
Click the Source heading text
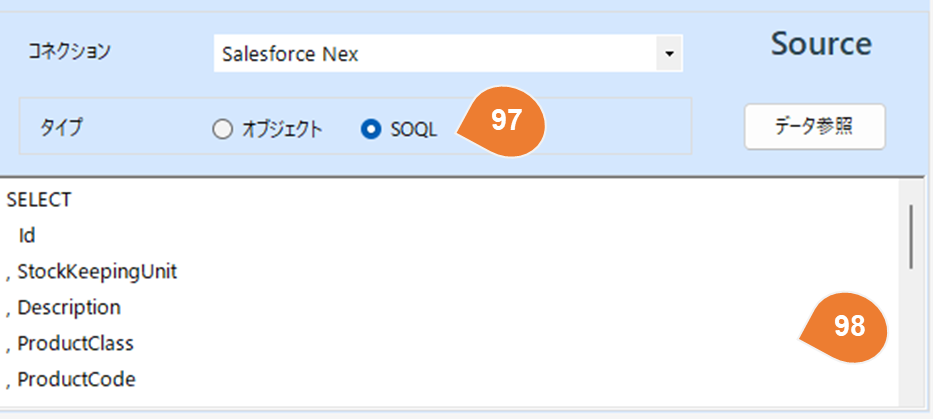point(820,44)
